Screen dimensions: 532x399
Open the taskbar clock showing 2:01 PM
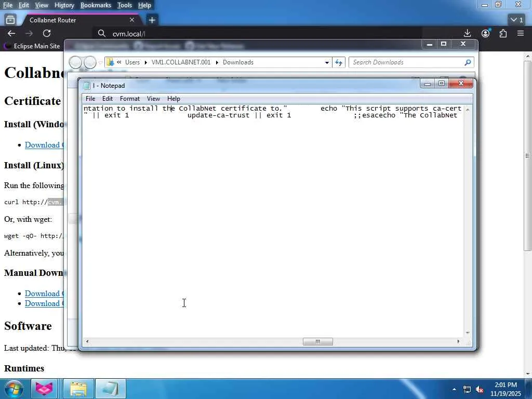506,389
